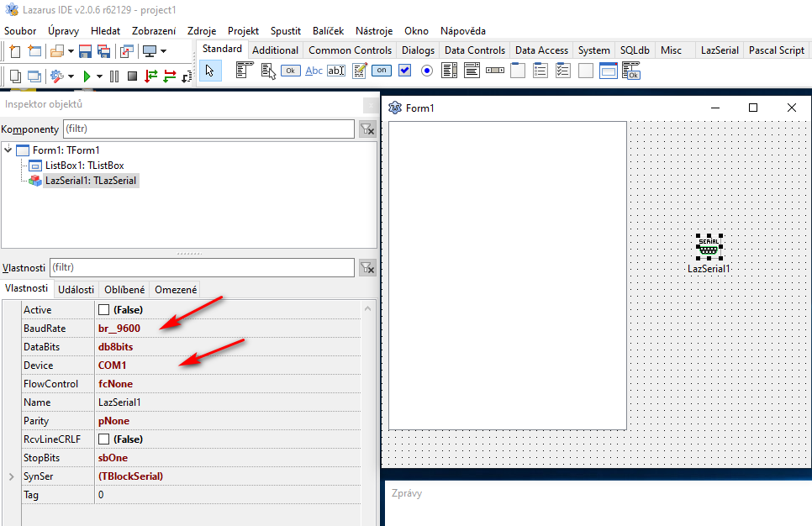This screenshot has width=812, height=526.
Task: Click the Save floppy disk icon
Action: (86, 51)
